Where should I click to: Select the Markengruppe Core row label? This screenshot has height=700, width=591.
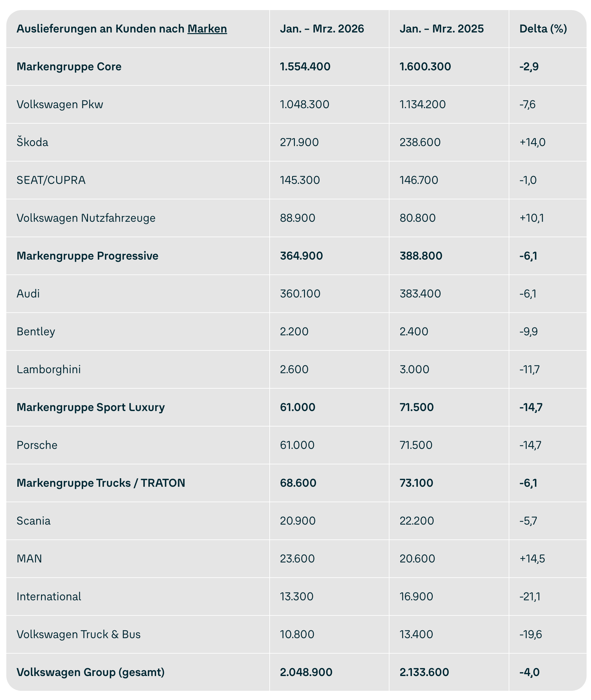click(x=69, y=67)
